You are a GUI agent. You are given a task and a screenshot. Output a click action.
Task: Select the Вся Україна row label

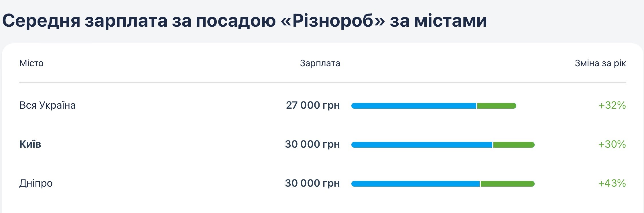(48, 105)
